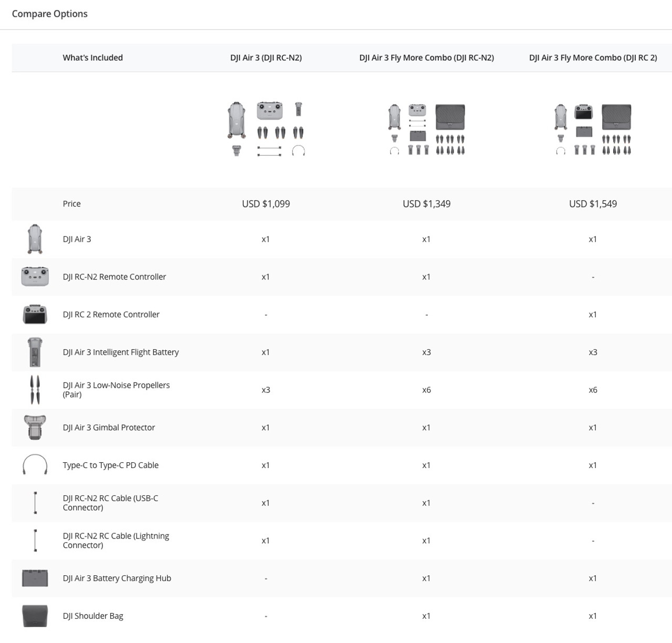Click x1 RC 2 Remote Controller cell for RC 2 combo
Viewport: 672px width, 643px height.
593,314
